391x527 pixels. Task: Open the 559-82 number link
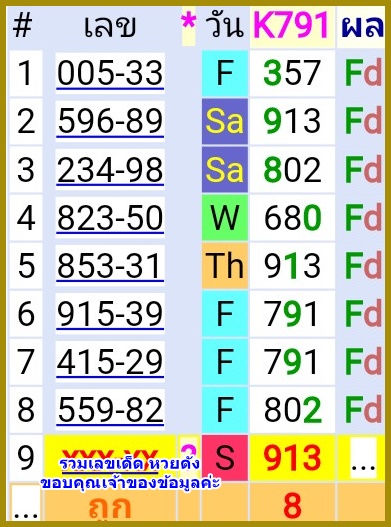click(x=110, y=410)
